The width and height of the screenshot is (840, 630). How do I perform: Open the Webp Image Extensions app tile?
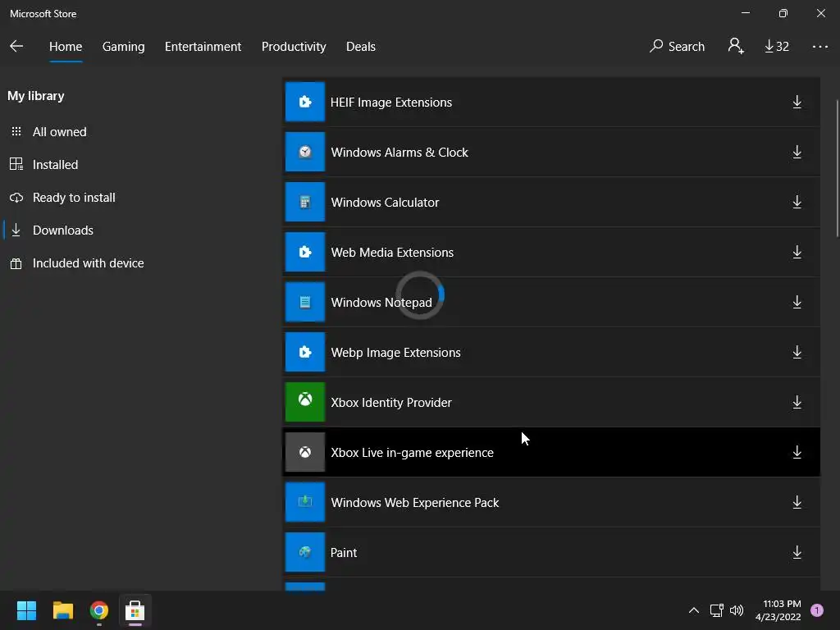(305, 352)
